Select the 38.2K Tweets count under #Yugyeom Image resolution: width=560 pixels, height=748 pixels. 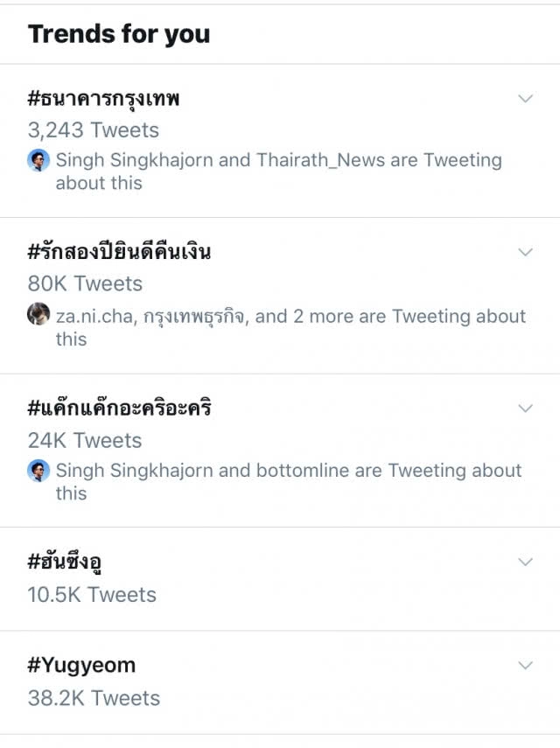click(x=92, y=698)
